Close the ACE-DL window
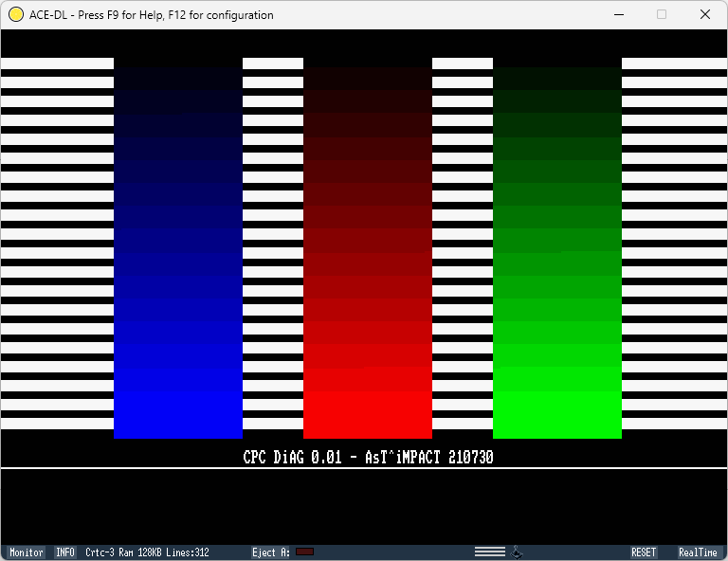The height and width of the screenshot is (561, 728). pos(705,14)
